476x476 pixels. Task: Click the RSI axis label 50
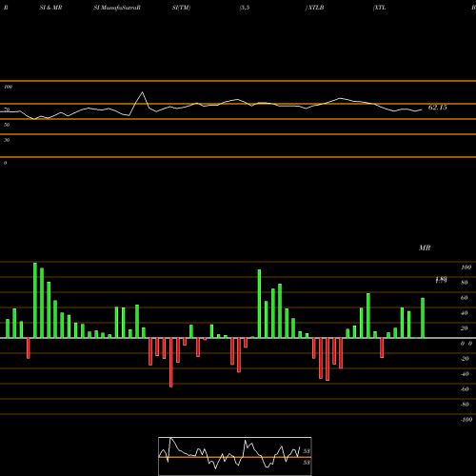[x=7, y=125]
